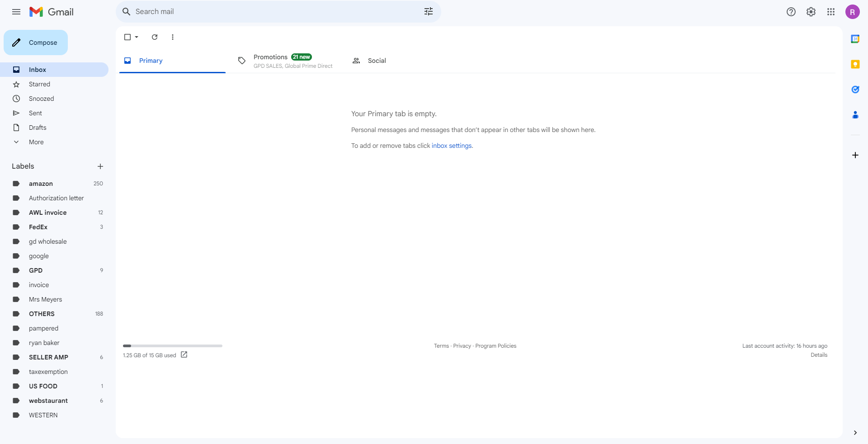Open the Program Policies link
This screenshot has height=444, width=868.
click(x=495, y=346)
